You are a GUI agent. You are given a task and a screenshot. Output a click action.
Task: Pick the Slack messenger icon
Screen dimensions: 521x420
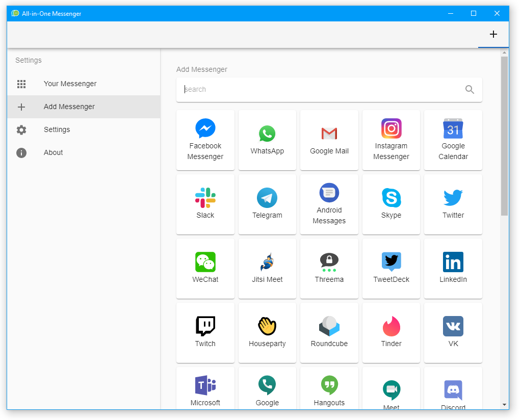click(x=205, y=204)
